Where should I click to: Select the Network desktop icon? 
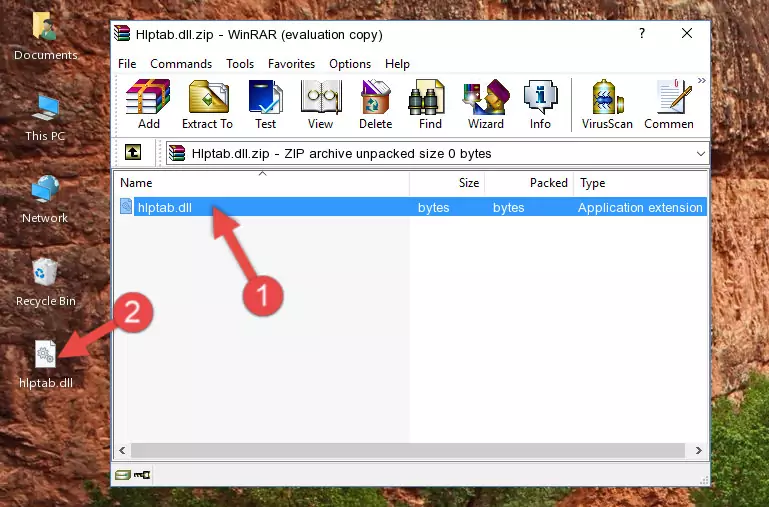(45, 200)
